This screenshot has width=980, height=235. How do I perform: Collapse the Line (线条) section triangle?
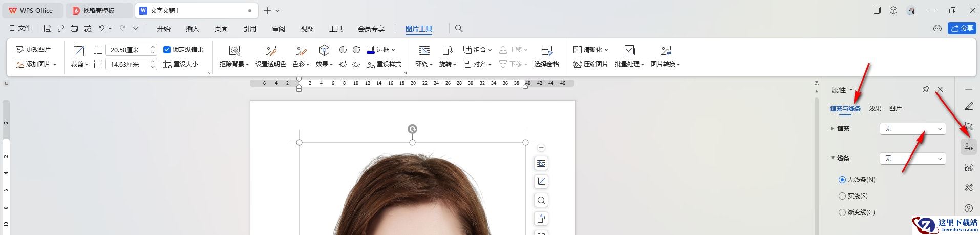click(x=833, y=158)
